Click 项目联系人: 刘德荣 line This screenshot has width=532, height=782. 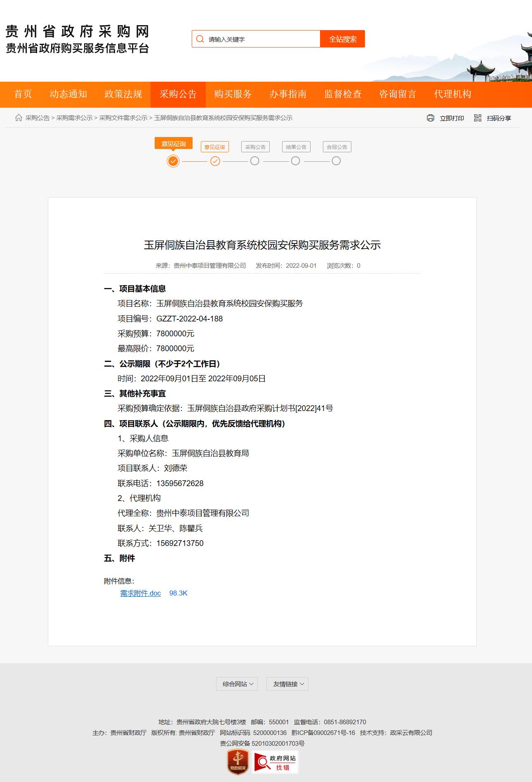pyautogui.click(x=153, y=468)
